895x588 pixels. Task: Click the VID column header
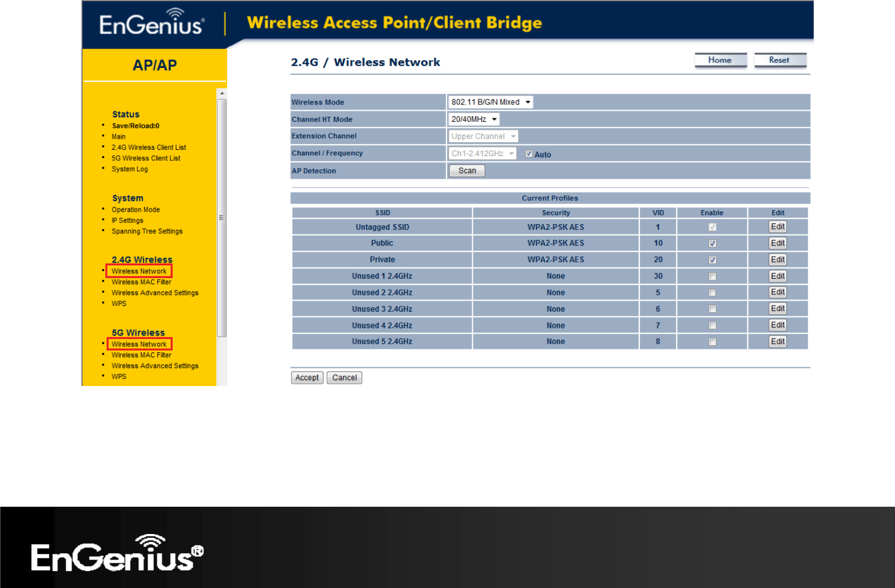pyautogui.click(x=658, y=213)
